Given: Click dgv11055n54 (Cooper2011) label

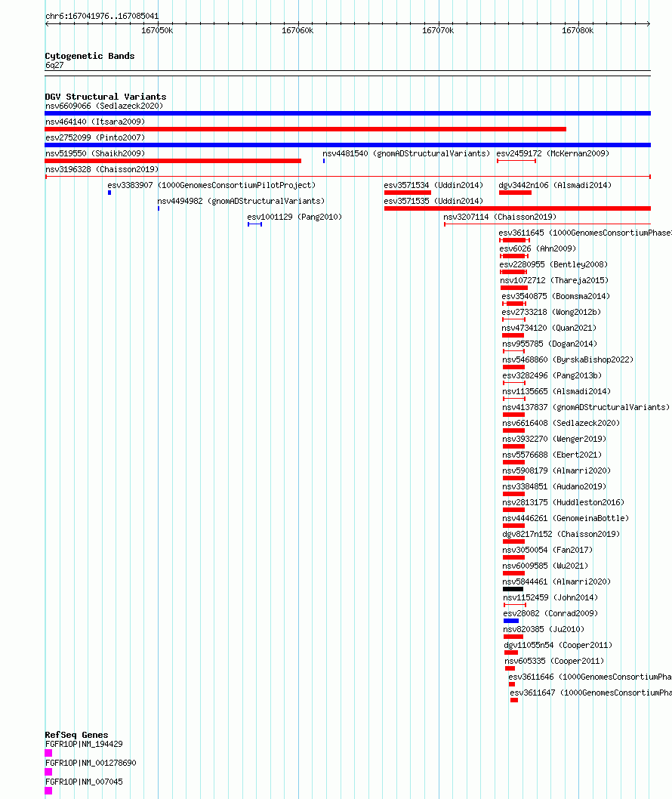Looking at the screenshot, I should pyautogui.click(x=559, y=645).
